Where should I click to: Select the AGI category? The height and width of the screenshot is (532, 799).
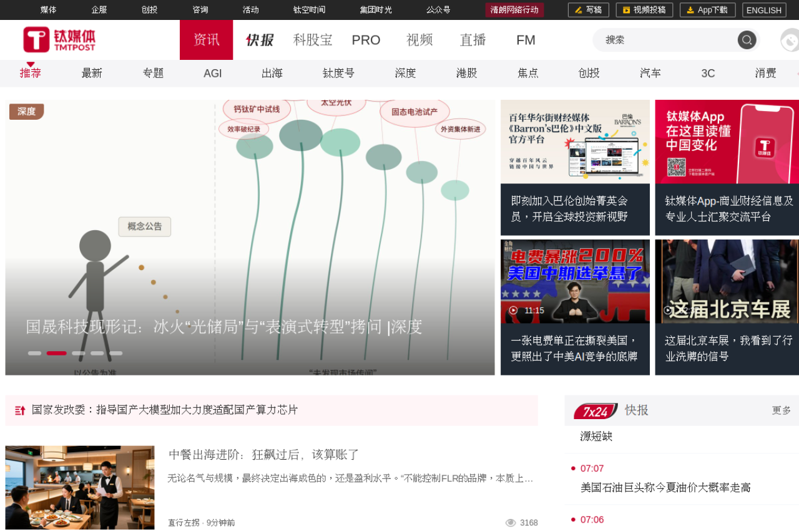click(x=213, y=74)
